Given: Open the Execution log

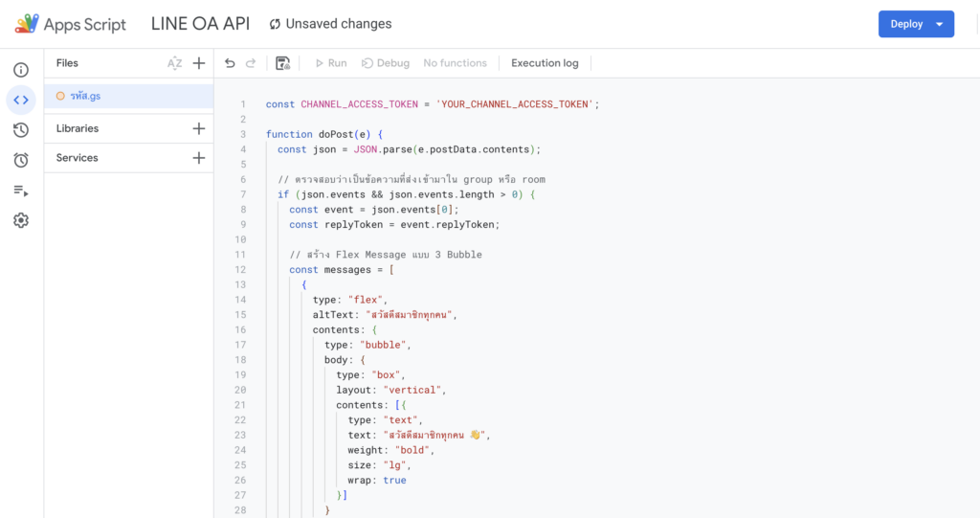Looking at the screenshot, I should pos(545,63).
